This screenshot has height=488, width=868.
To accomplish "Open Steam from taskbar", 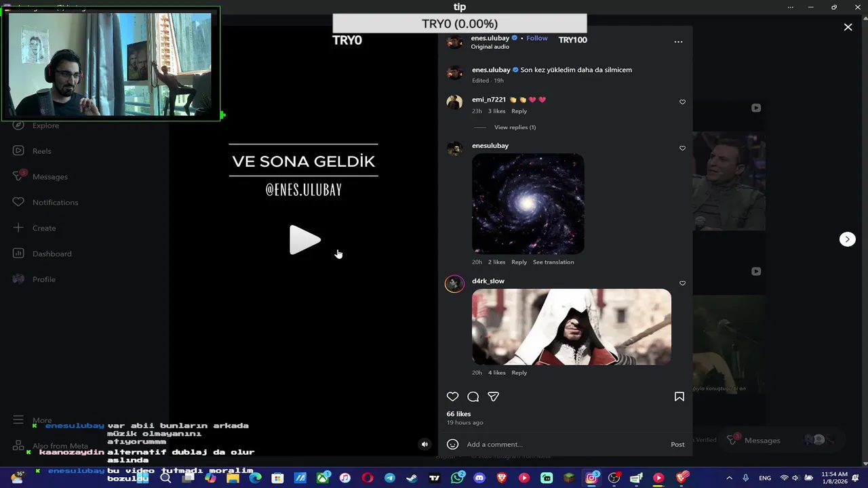I will 412,478.
